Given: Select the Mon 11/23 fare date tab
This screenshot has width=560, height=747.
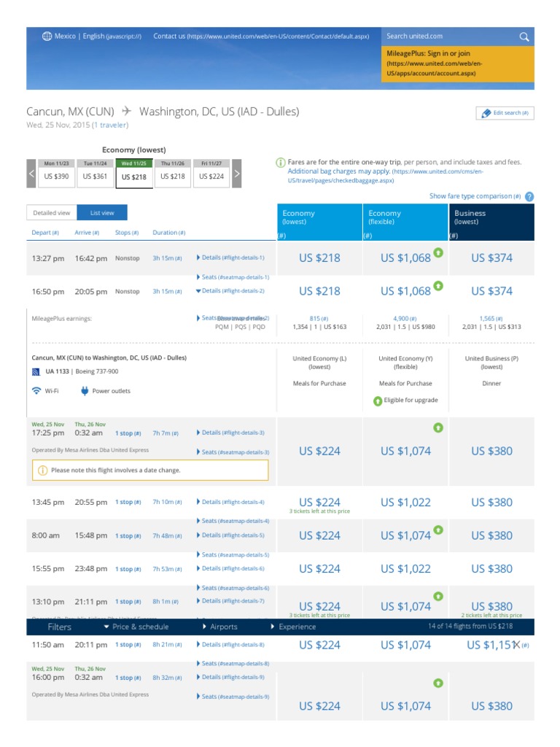Looking at the screenshot, I should pyautogui.click(x=56, y=175).
